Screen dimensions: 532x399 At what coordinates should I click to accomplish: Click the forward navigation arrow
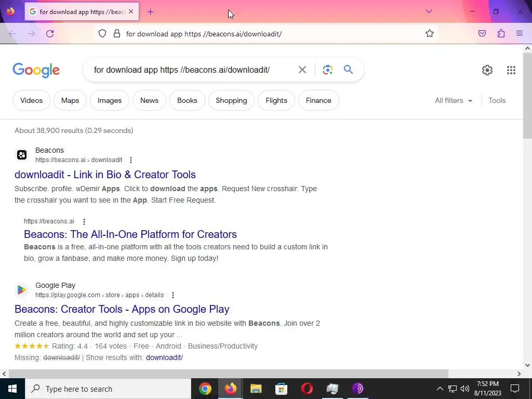pos(31,34)
